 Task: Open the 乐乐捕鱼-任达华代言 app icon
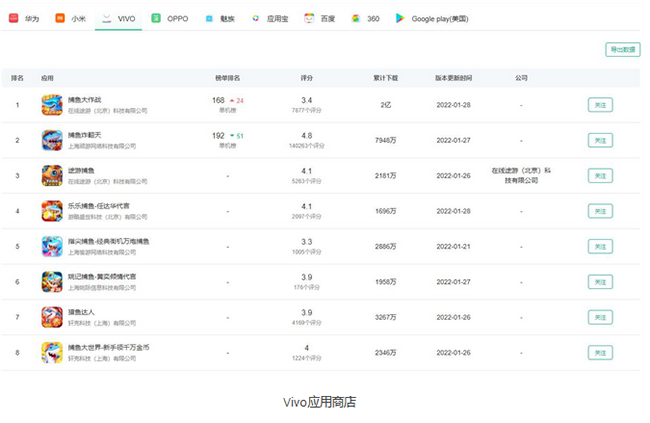tap(52, 211)
